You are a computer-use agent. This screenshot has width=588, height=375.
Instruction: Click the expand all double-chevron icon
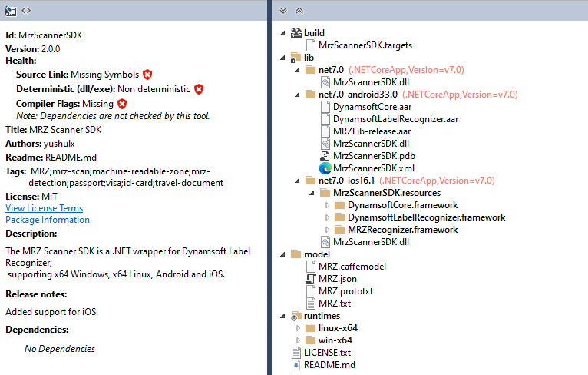(x=283, y=11)
